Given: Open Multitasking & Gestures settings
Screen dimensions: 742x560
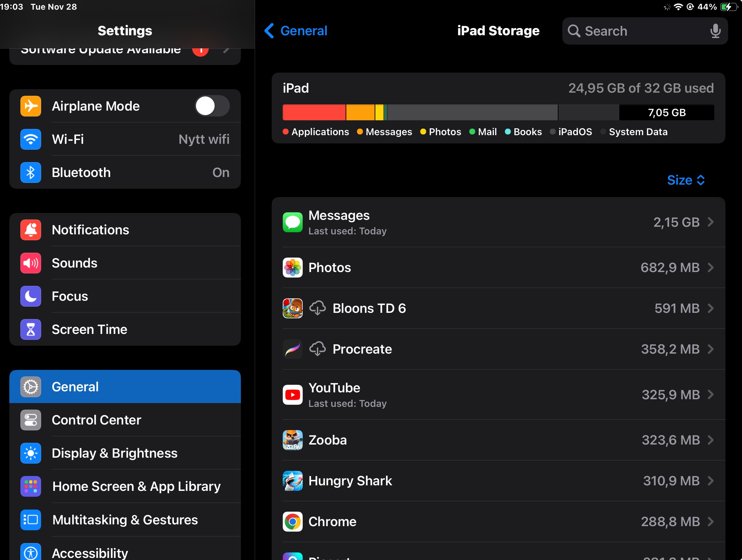Looking at the screenshot, I should click(x=124, y=520).
